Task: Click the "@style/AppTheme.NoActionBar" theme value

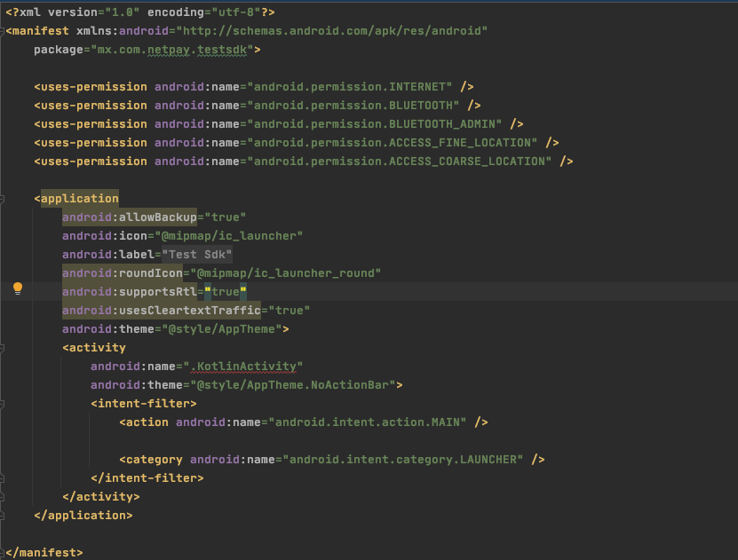Action: pos(293,385)
